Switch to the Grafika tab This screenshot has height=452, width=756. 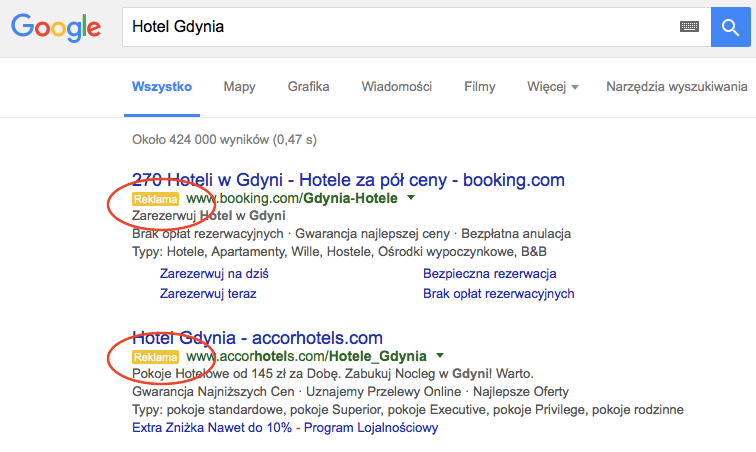pyautogui.click(x=308, y=87)
